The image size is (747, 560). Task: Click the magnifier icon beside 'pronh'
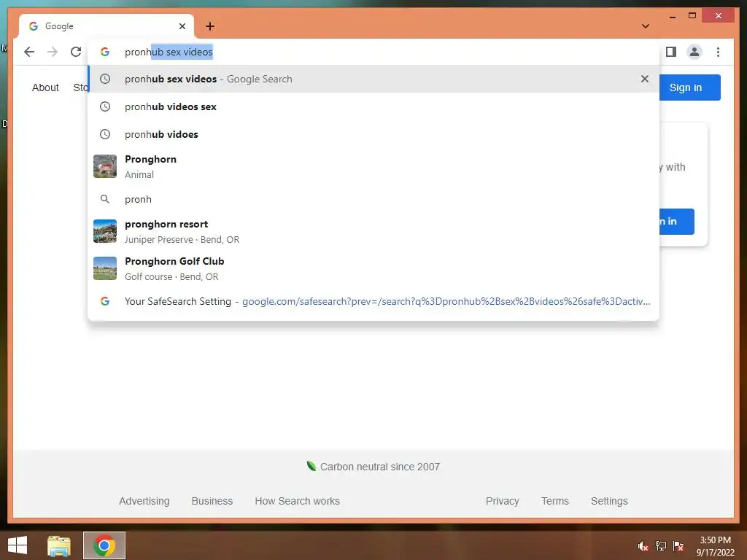tap(105, 199)
